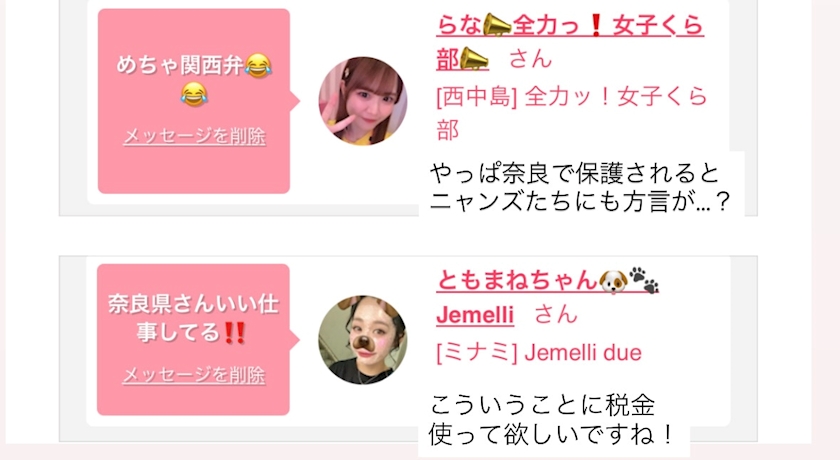Click [西中島] 全力ッ！女子くら部 shop text
This screenshot has height=460, width=840.
coord(572,113)
